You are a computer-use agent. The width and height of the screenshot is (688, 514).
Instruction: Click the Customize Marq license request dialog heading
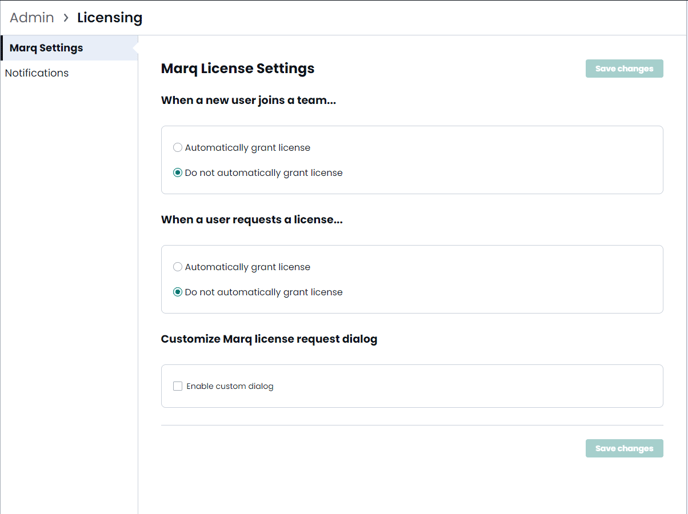click(x=269, y=339)
